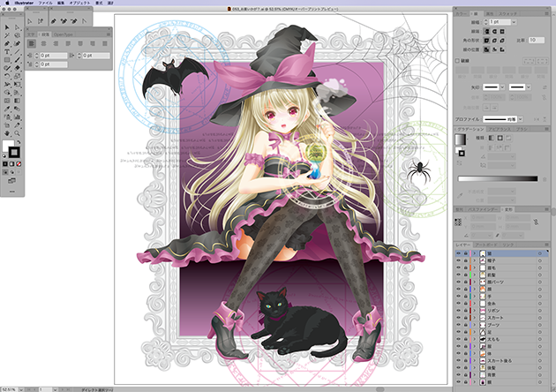The width and height of the screenshot is (556, 392).
Task: Select the Gradient tool in the toolbar
Action: (17, 101)
